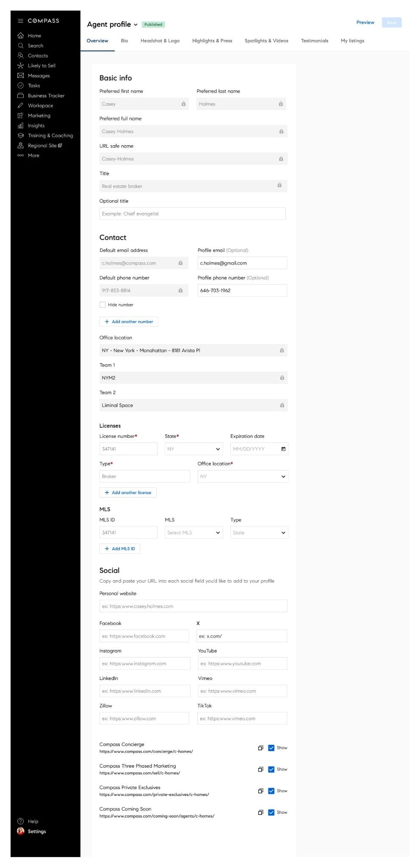Open the license State dropdown
420x868 pixels.
[193, 449]
